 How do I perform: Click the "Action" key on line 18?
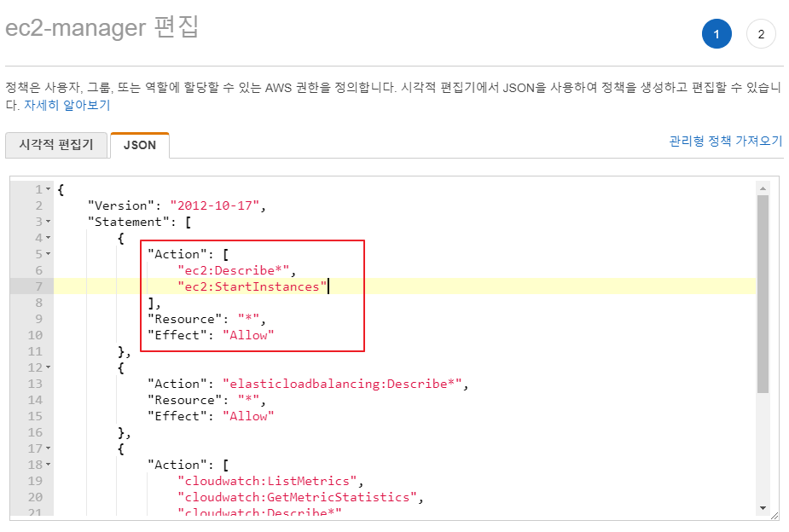pyautogui.click(x=177, y=465)
